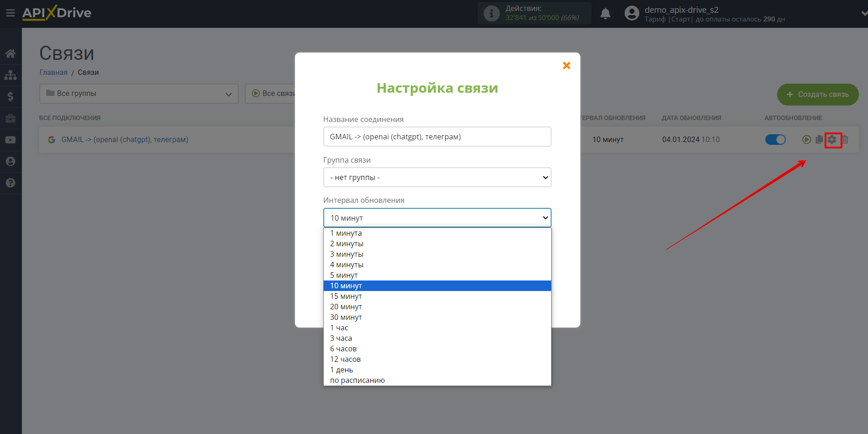Select 3 минуты interval option

[437, 254]
